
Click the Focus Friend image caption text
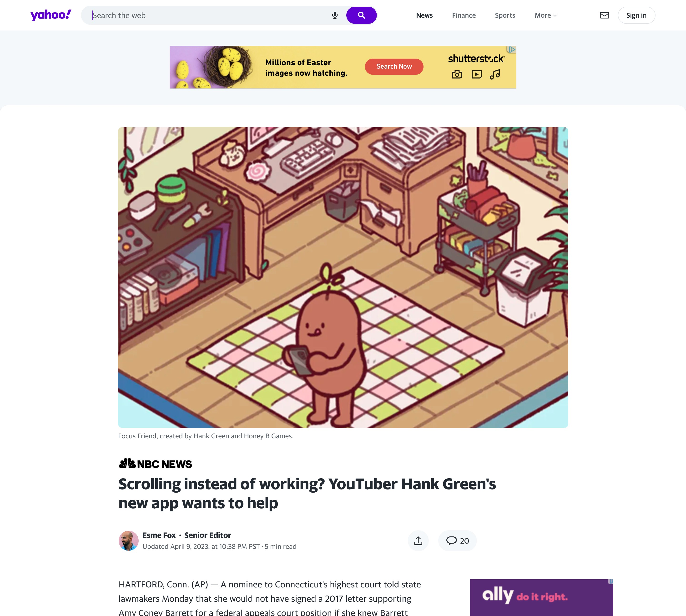(x=205, y=436)
